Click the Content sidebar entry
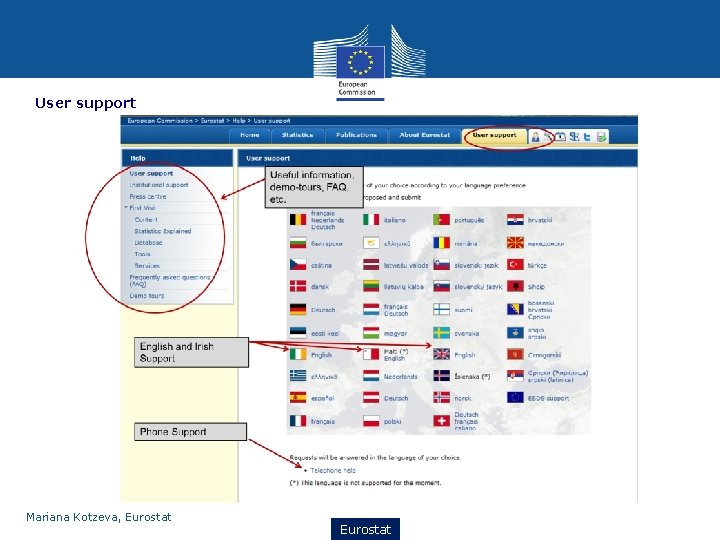Screen dimensions: 720x540 point(146,220)
